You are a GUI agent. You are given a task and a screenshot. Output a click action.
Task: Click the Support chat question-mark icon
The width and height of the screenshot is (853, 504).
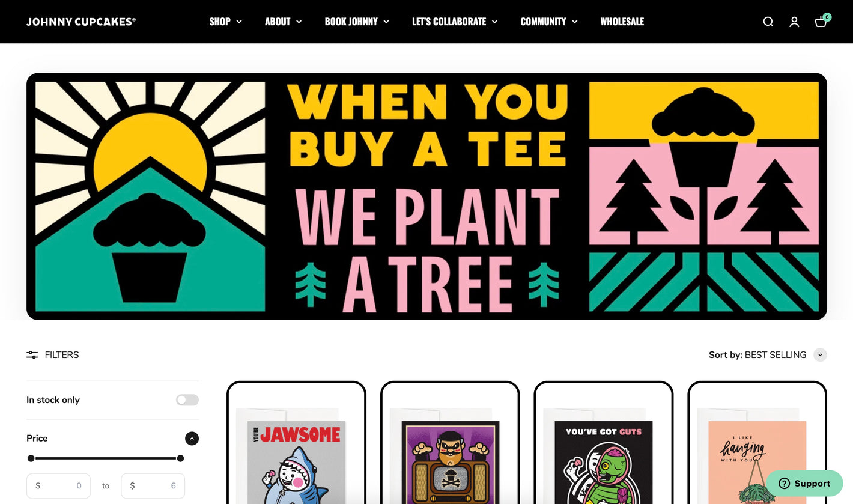coord(784,484)
